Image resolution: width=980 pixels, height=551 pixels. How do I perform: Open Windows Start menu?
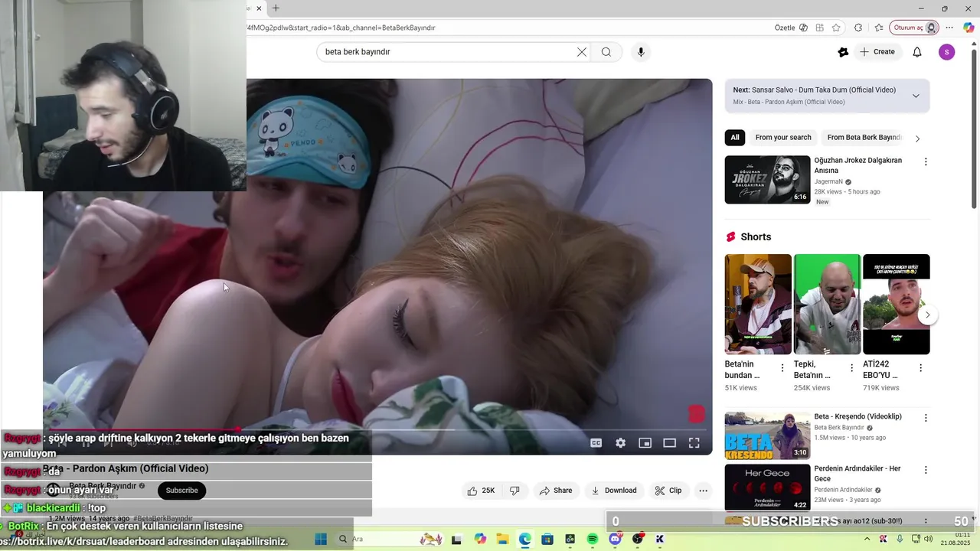point(321,540)
